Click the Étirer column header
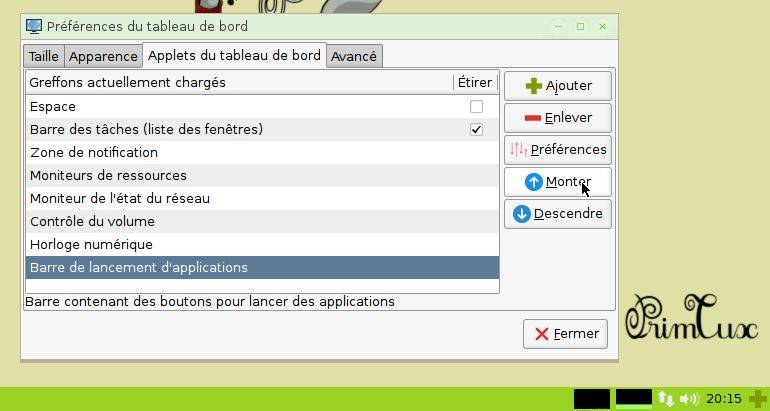The height and width of the screenshot is (411, 770). (475, 82)
